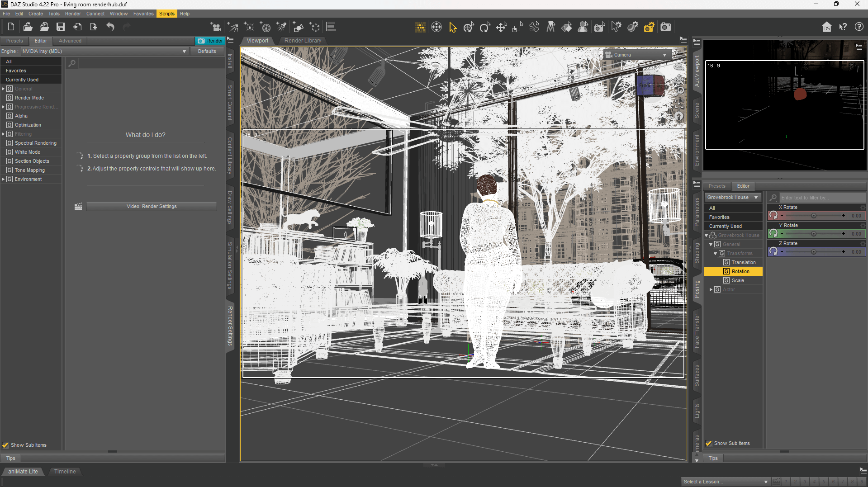The width and height of the screenshot is (868, 487).
Task: Click the parameter filter text field
Action: (x=822, y=198)
